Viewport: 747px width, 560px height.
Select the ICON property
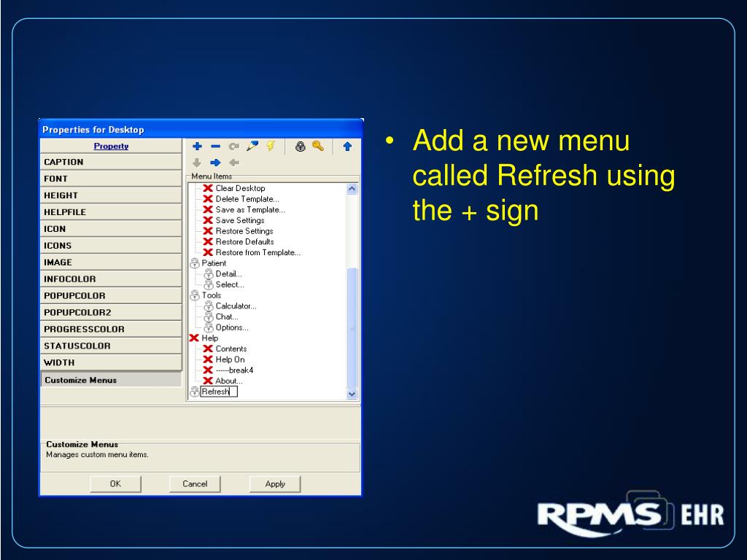point(111,228)
